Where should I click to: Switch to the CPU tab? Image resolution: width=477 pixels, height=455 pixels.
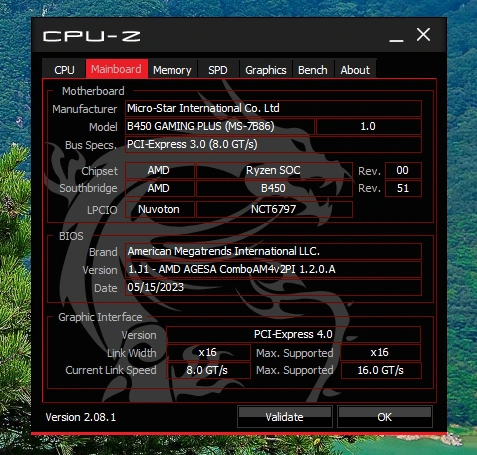pyautogui.click(x=64, y=70)
